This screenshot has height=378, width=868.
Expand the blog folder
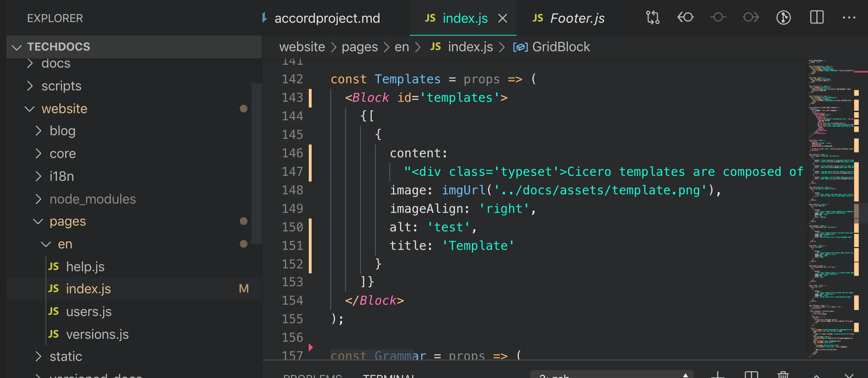(63, 131)
